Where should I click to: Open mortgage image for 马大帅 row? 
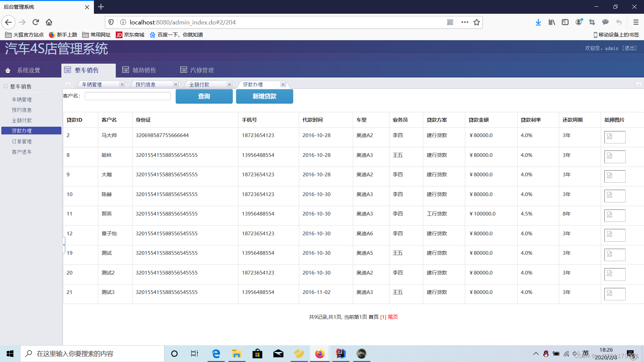pos(614,137)
